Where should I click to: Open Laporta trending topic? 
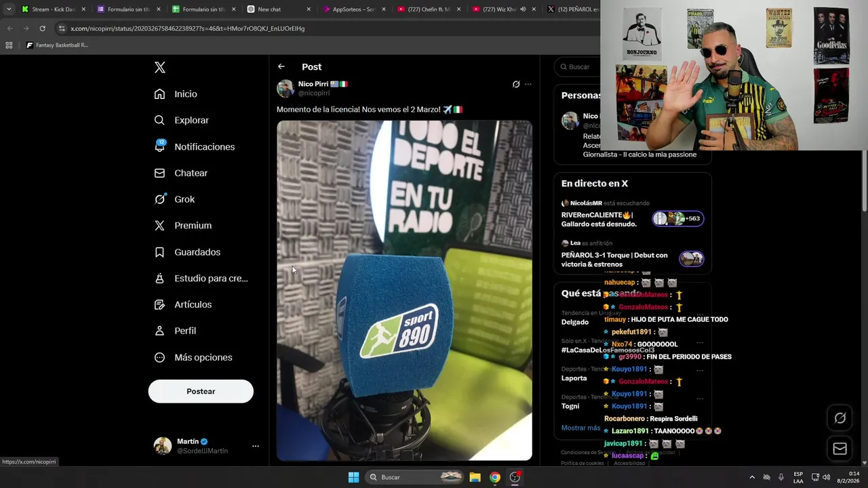tap(574, 378)
